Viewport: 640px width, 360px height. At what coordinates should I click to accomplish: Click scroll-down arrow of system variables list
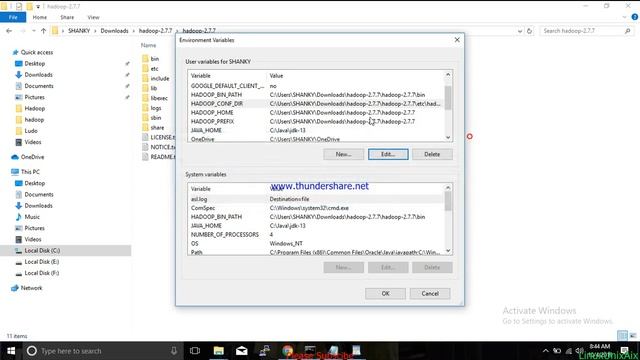click(x=448, y=251)
